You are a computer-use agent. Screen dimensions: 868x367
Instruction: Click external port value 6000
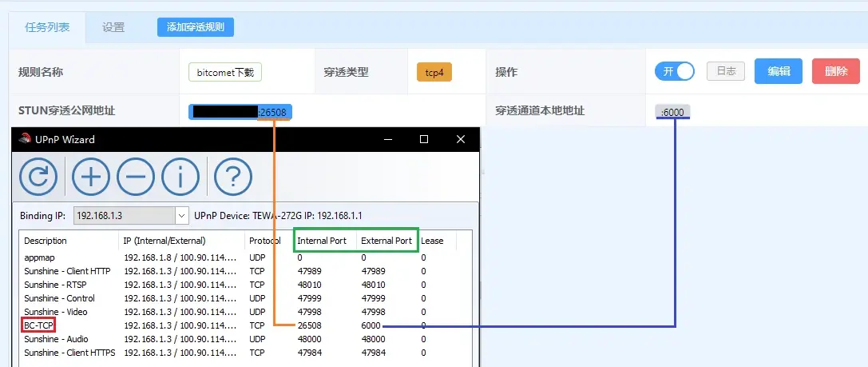coord(371,325)
